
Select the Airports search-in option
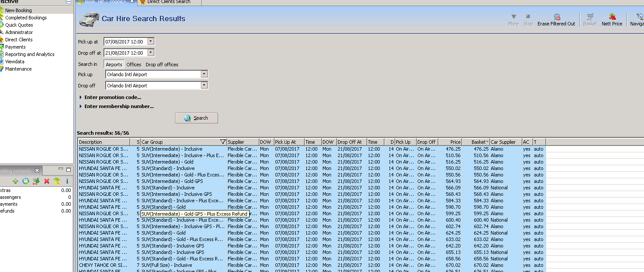[x=114, y=65]
